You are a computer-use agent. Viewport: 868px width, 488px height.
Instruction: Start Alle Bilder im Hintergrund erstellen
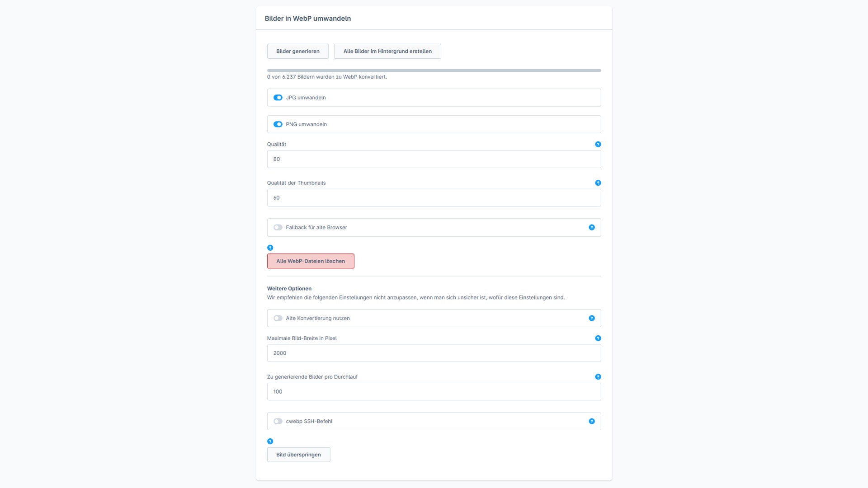387,51
